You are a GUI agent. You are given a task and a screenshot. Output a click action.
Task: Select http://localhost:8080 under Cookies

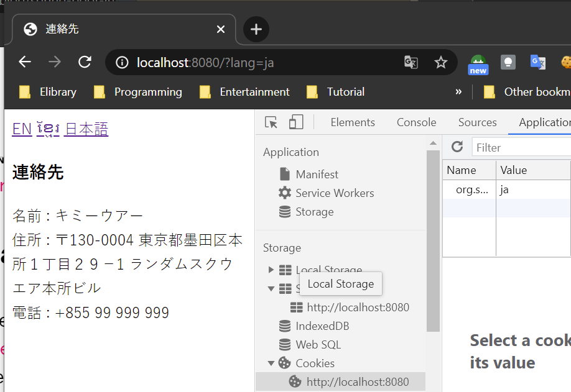pyautogui.click(x=340, y=381)
